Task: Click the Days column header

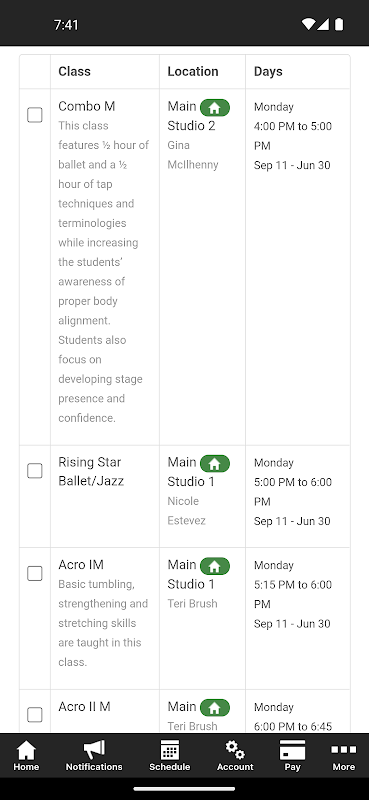Action: pyautogui.click(x=268, y=71)
